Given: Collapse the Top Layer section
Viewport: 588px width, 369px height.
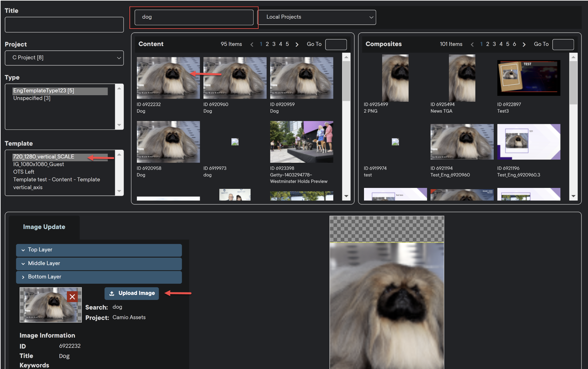Looking at the screenshot, I should click(x=99, y=250).
